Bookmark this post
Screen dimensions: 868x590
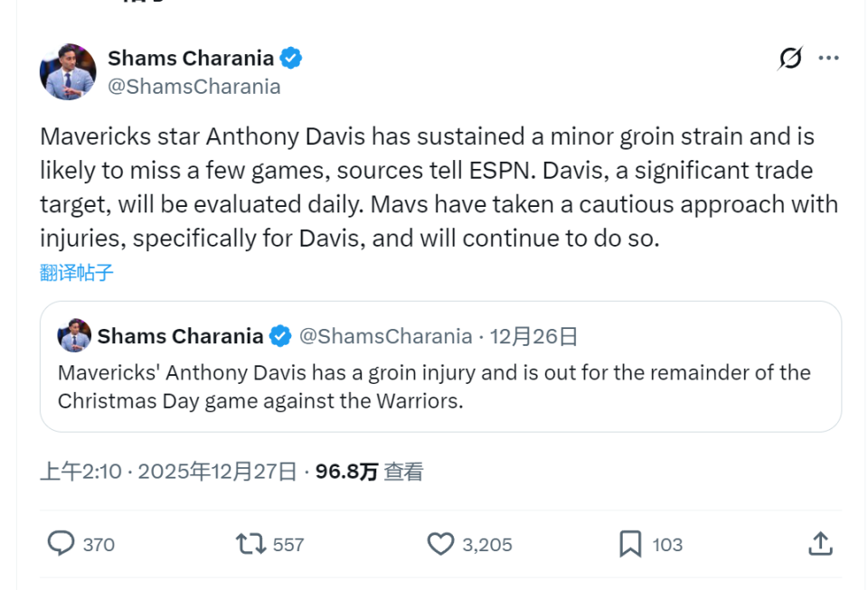(x=630, y=543)
